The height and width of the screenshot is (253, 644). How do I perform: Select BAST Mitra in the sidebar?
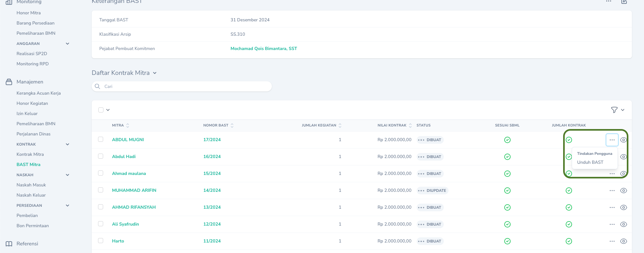(x=28, y=165)
